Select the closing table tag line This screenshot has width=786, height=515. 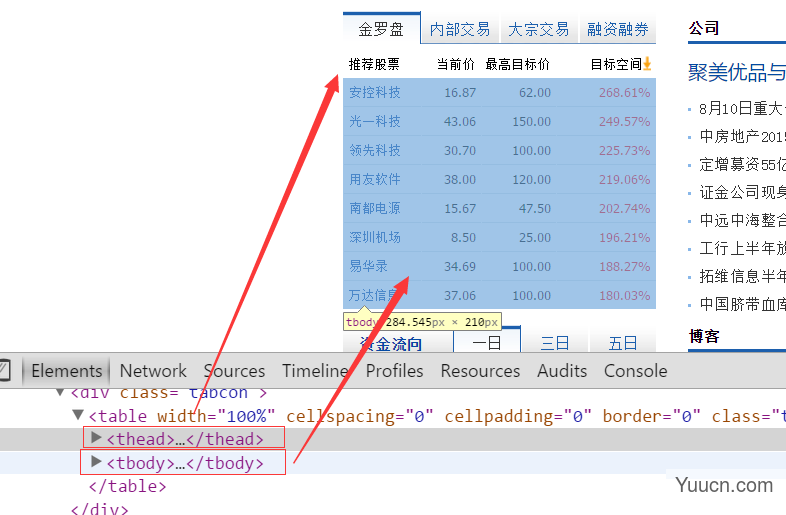point(127,486)
